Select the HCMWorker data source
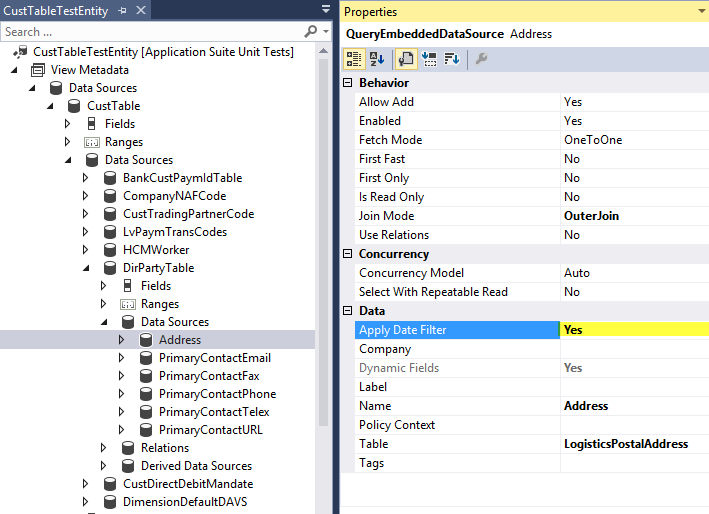Screen dimensions: 709x514 tap(155, 250)
